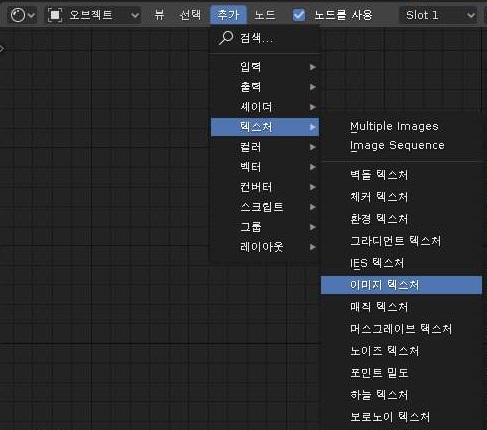The height and width of the screenshot is (430, 487).
Task: Open the 뷰 menu
Action: (159, 15)
